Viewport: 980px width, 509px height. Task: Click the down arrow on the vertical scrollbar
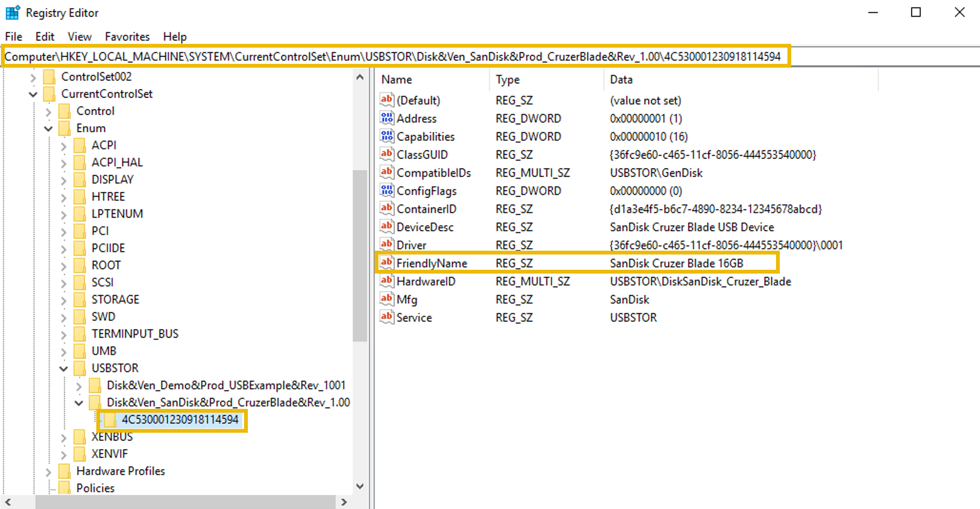click(x=360, y=487)
